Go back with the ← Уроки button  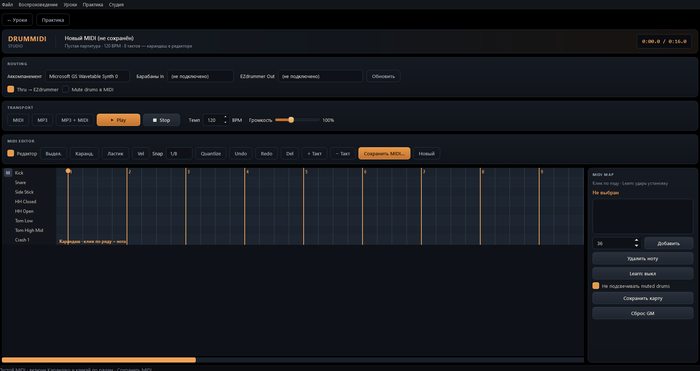coord(17,20)
